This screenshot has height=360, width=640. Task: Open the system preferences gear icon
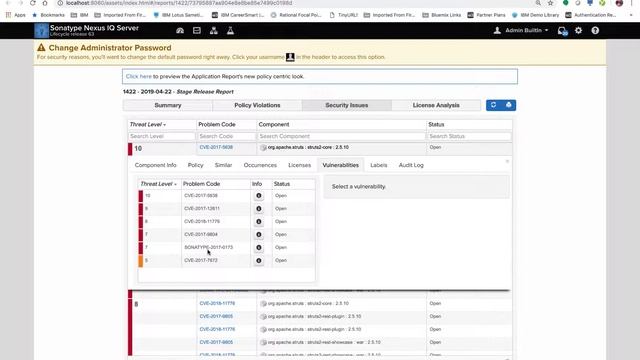(578, 31)
